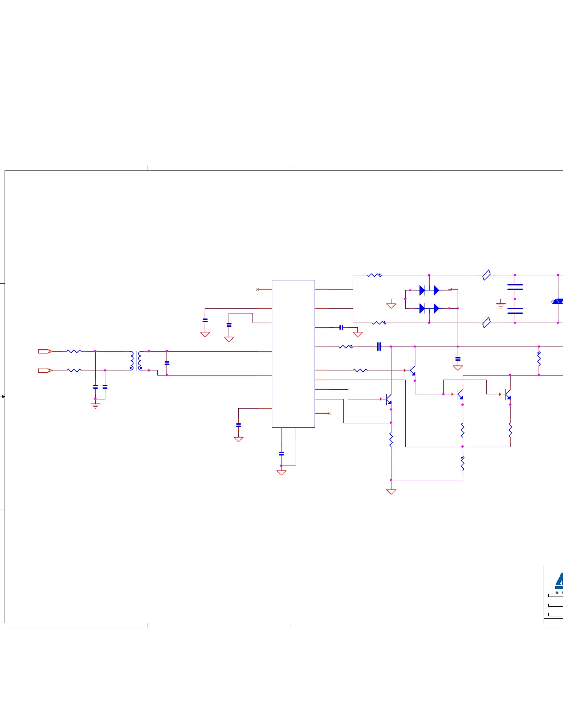Select the large rectangular IC block
This screenshot has width=563, height=728.
click(293, 354)
